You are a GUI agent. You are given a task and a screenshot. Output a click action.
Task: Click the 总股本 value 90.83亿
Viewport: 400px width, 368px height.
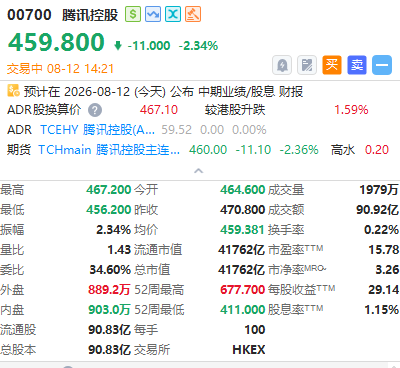pos(109,350)
